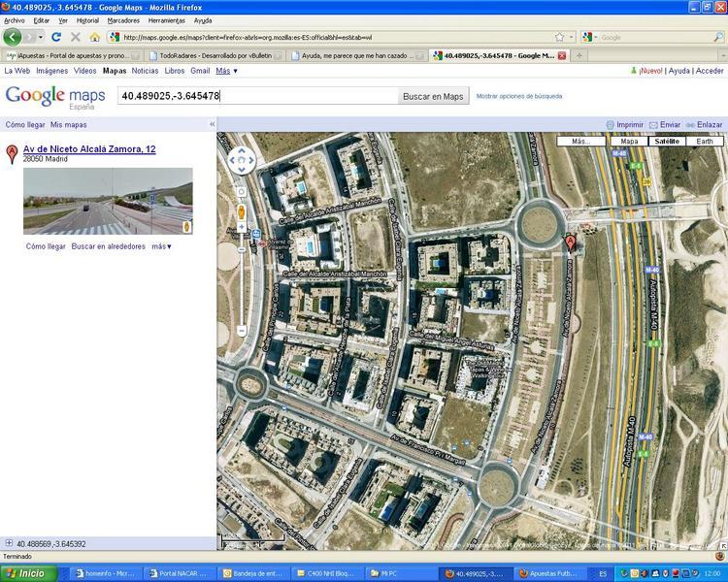
Task: Click the zoom out minus button on map
Action: tap(242, 331)
